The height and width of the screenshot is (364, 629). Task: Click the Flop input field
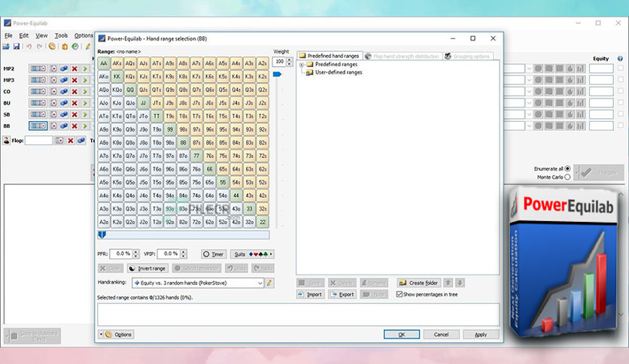coord(38,141)
